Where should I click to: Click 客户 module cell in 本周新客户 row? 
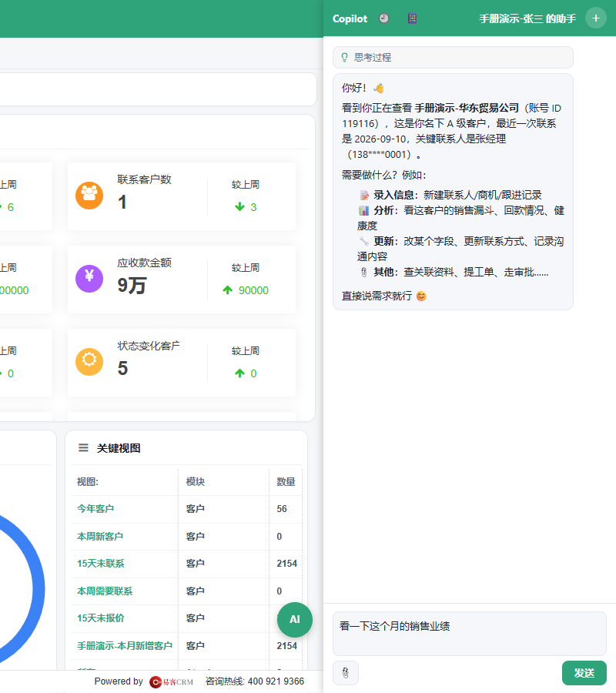196,536
